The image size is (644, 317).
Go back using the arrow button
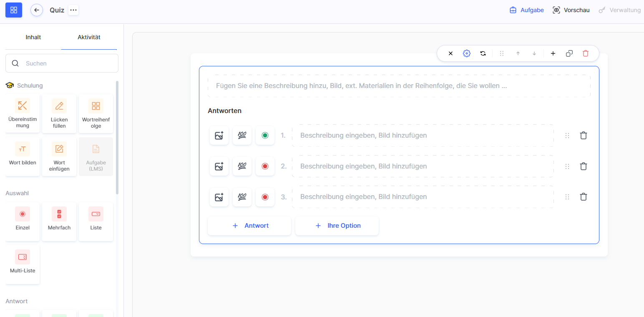click(37, 10)
